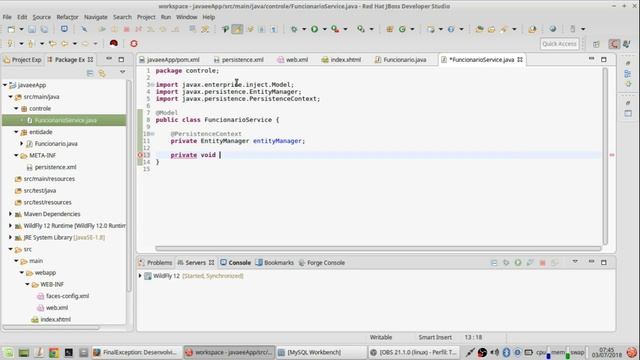Toggle Link with Editor in Package Explorer
This screenshot has width=640, height=360.
coord(102,73)
